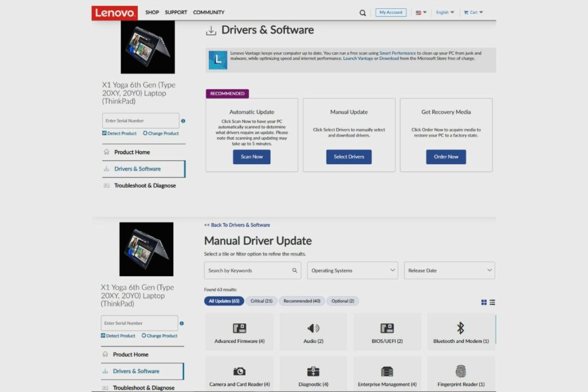Image resolution: width=588 pixels, height=392 pixels.
Task: Follow the Back To Drivers & Software link
Action: [236, 225]
